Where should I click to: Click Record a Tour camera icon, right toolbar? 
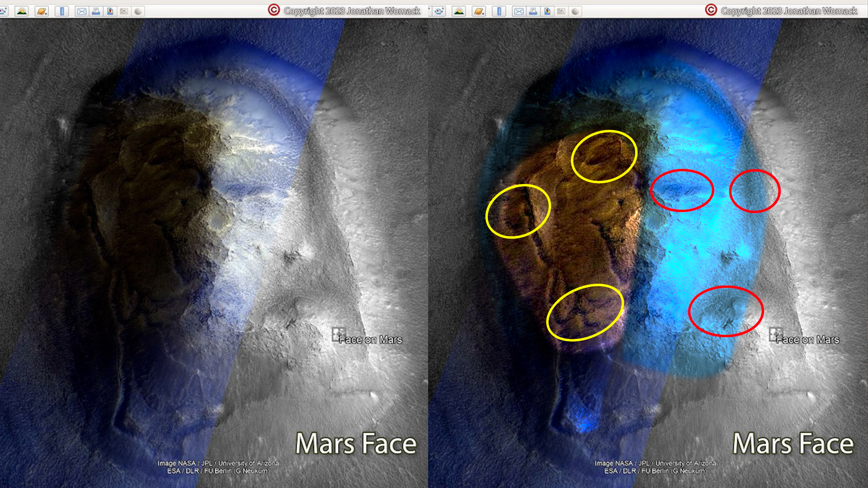pos(439,11)
